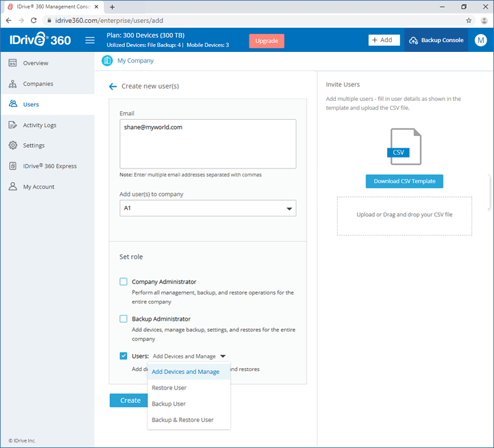The image size is (494, 448).
Task: Click the IDrive 360 logo
Action: point(40,40)
